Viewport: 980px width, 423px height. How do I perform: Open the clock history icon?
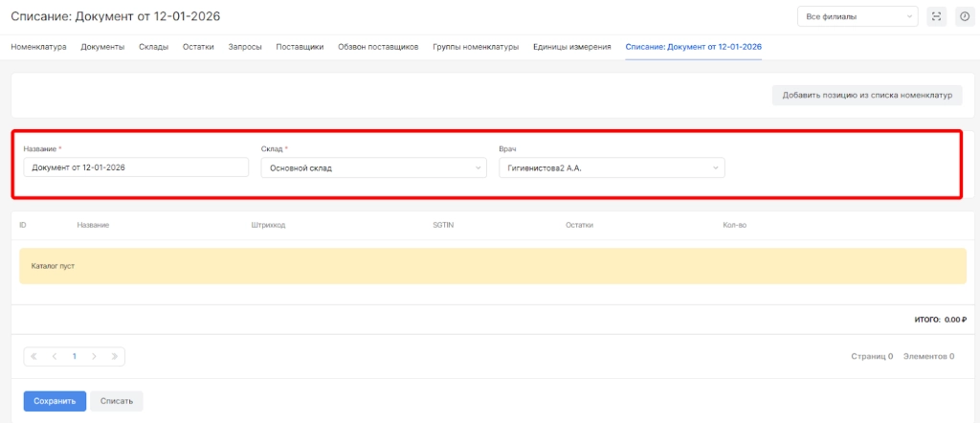click(x=964, y=16)
